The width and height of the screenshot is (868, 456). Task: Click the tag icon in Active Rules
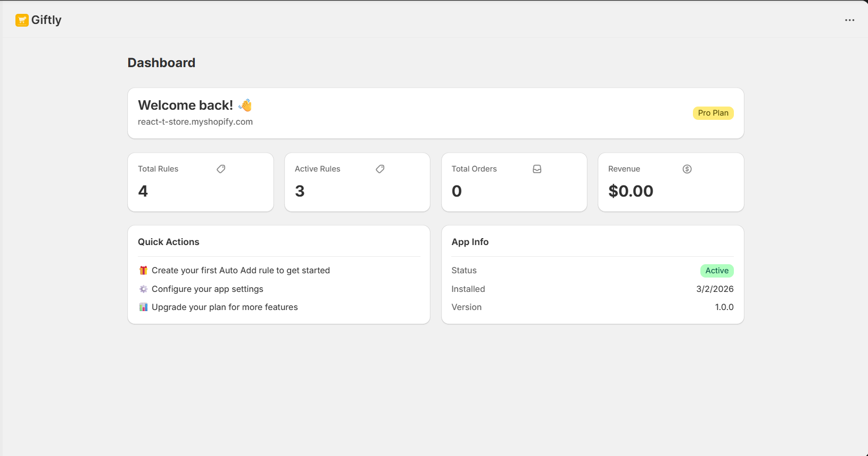tap(380, 169)
